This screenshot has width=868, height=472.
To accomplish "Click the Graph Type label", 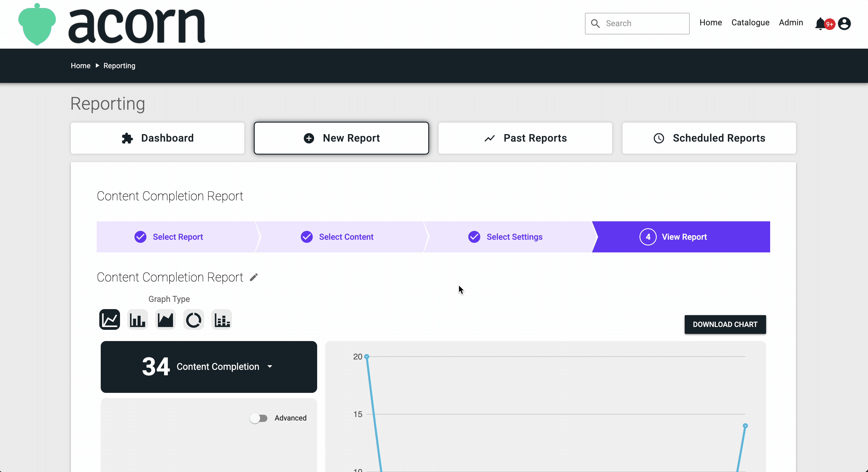I will pyautogui.click(x=169, y=299).
